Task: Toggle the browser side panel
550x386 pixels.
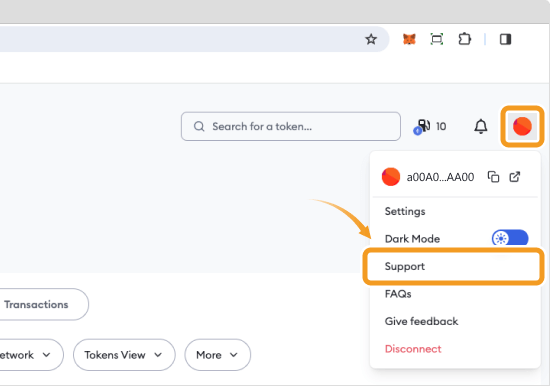Action: click(505, 39)
